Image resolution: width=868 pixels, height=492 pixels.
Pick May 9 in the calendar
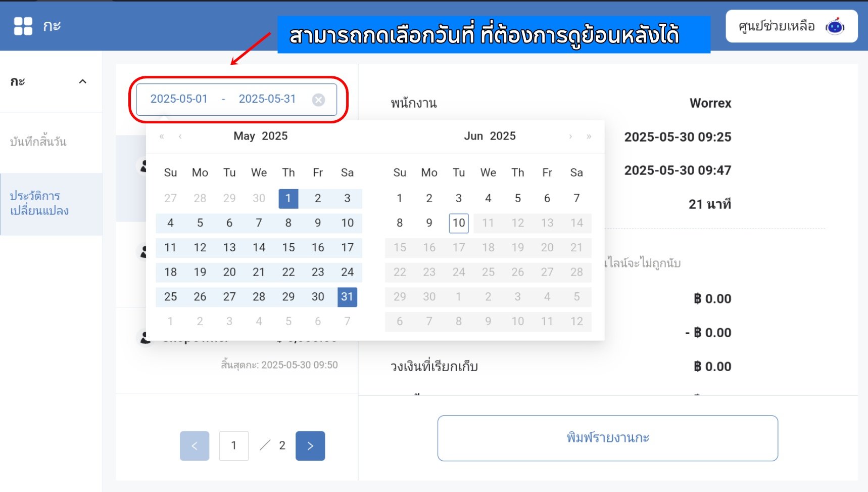click(318, 223)
